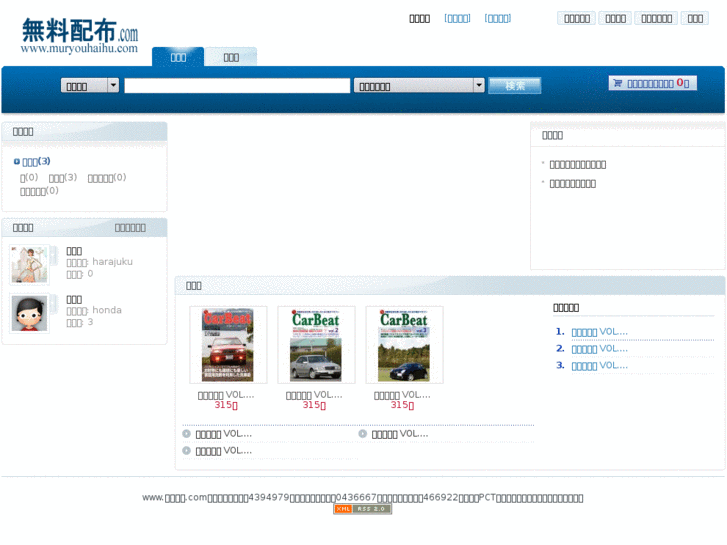The height and width of the screenshot is (545, 727).
Task: Select the active dark blue tab
Action: point(178,57)
